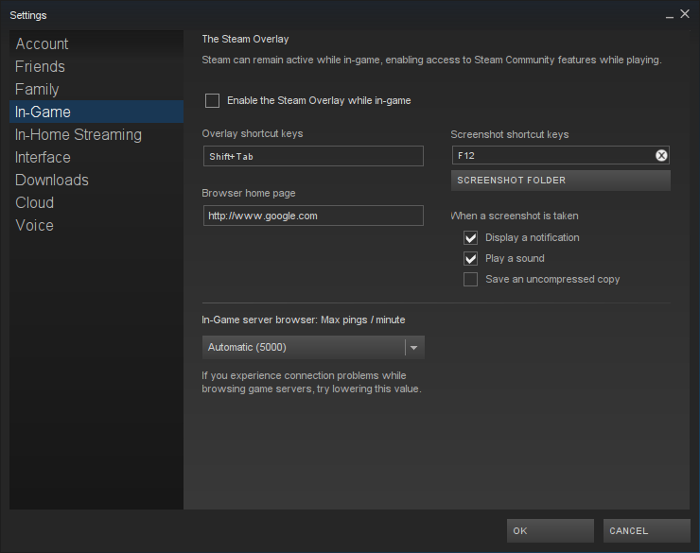Uncheck Play a sound
This screenshot has width=700, height=553.
tap(471, 258)
